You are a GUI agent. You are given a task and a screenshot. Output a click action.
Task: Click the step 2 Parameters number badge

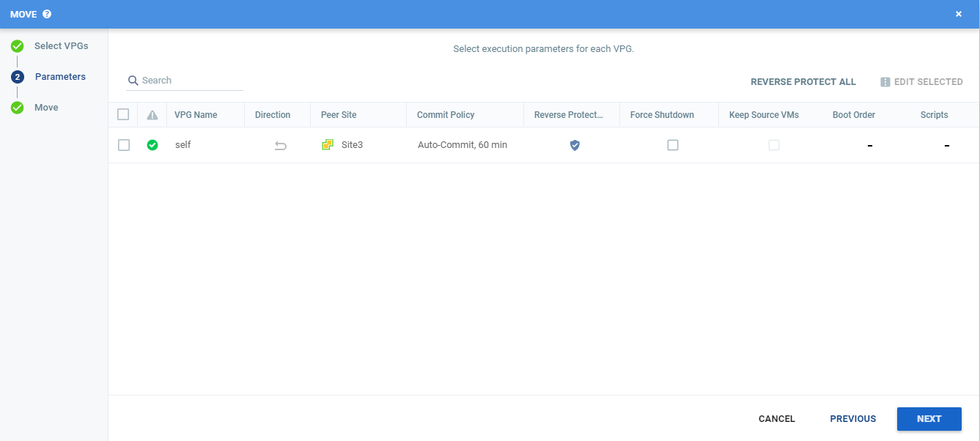[x=18, y=77]
